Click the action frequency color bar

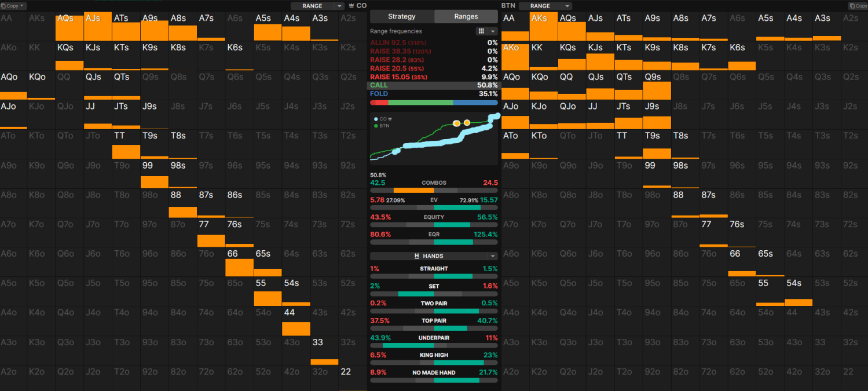pos(434,103)
